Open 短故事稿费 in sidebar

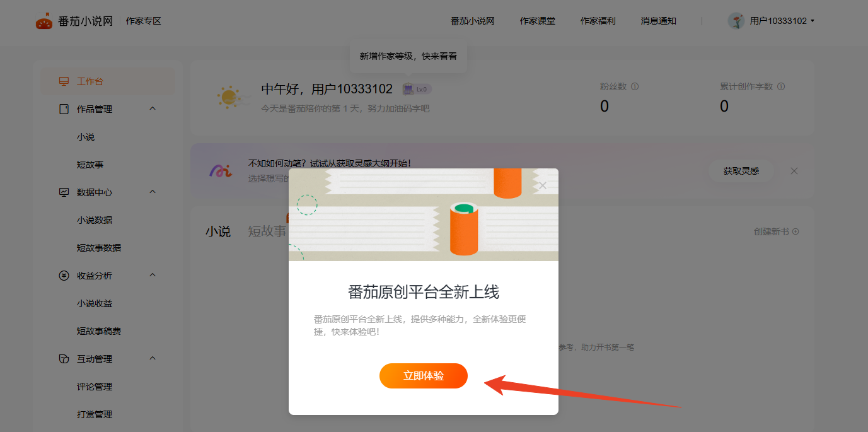(x=99, y=331)
